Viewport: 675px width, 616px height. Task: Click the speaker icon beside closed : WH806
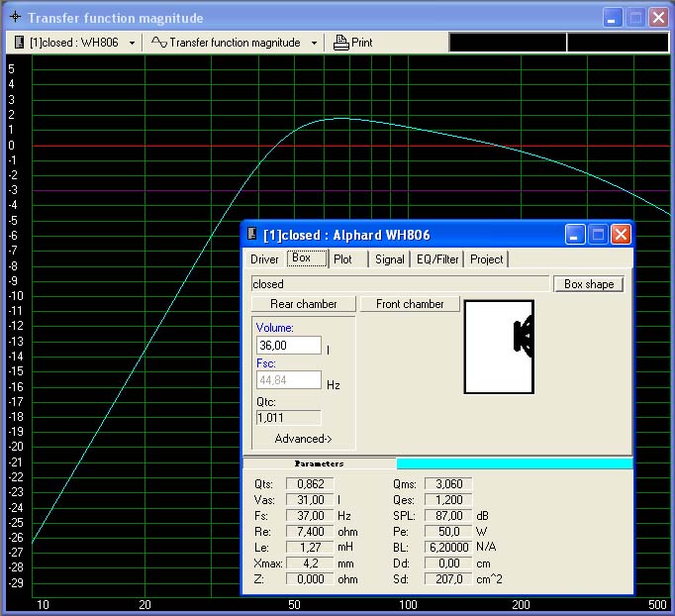point(19,43)
